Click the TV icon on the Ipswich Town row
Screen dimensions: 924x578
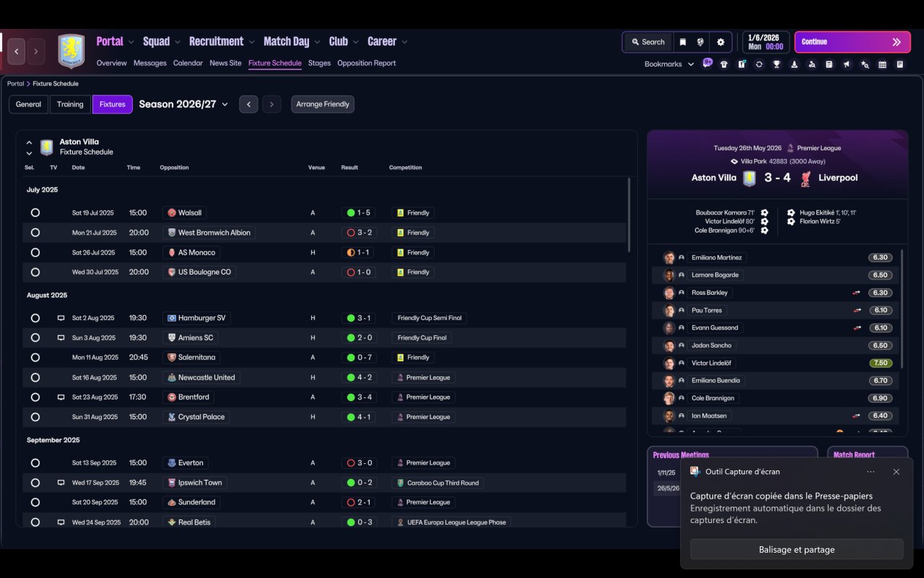(61, 483)
